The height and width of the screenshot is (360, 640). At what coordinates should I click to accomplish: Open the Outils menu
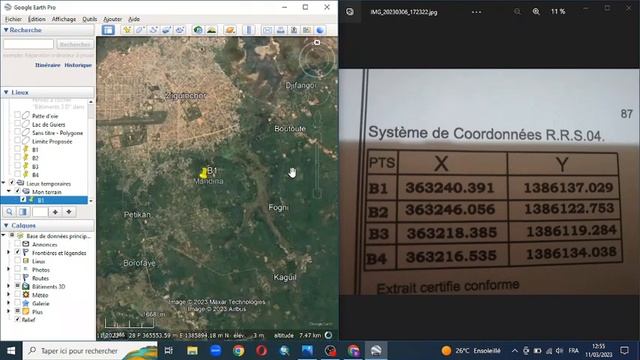click(x=89, y=19)
